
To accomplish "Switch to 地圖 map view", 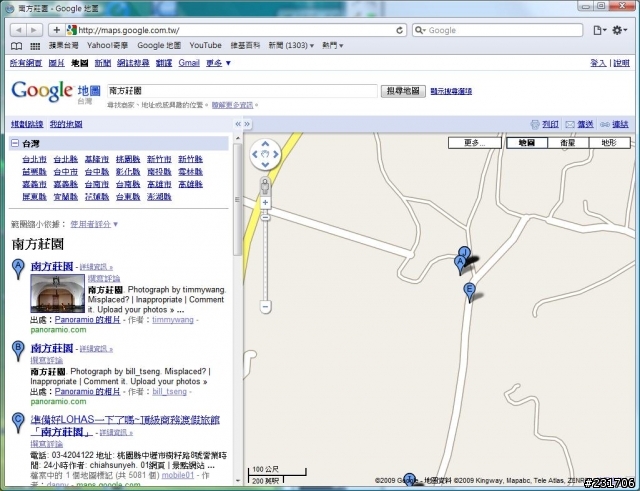I will 527,143.
